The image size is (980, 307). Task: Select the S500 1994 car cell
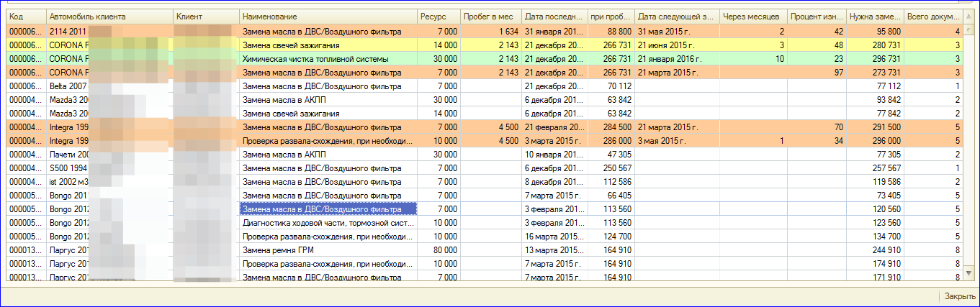(x=110, y=168)
